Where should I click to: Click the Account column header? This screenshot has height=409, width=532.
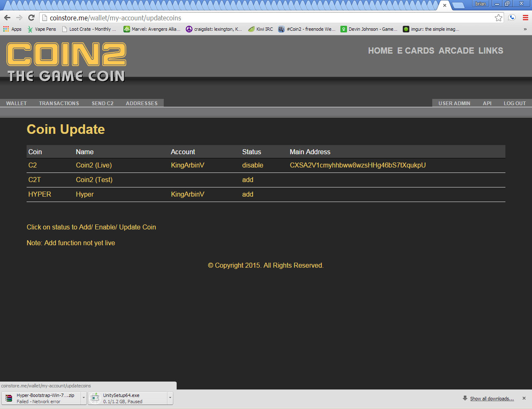click(183, 152)
